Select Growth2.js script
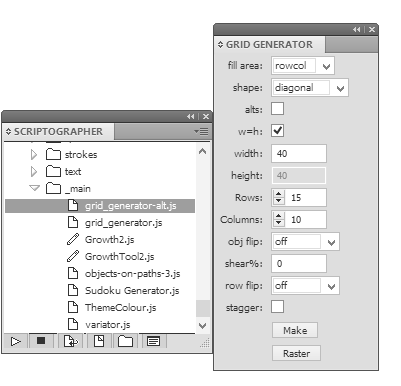Image resolution: width=401 pixels, height=386 pixels. (x=110, y=239)
